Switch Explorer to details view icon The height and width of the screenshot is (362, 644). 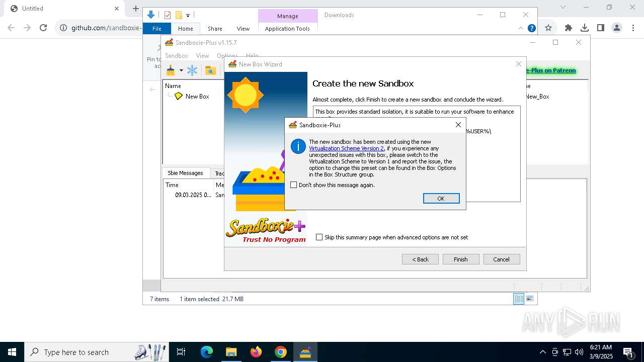[x=519, y=299]
